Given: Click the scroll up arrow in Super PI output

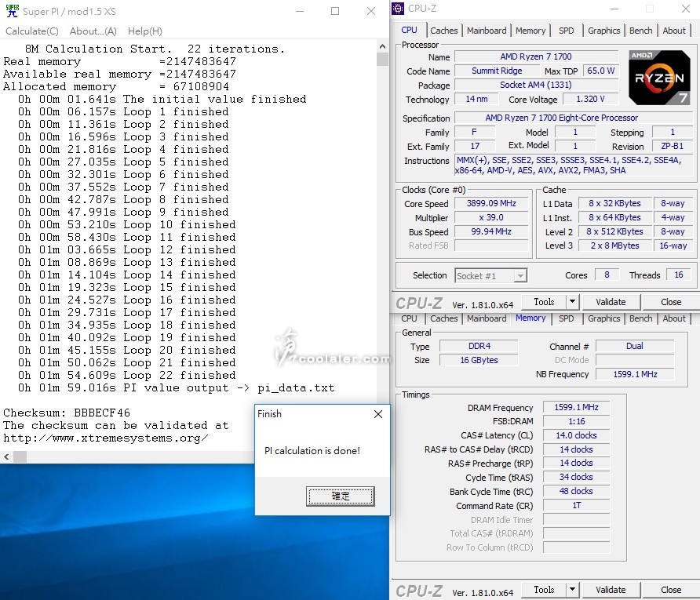Looking at the screenshot, I should [382, 46].
